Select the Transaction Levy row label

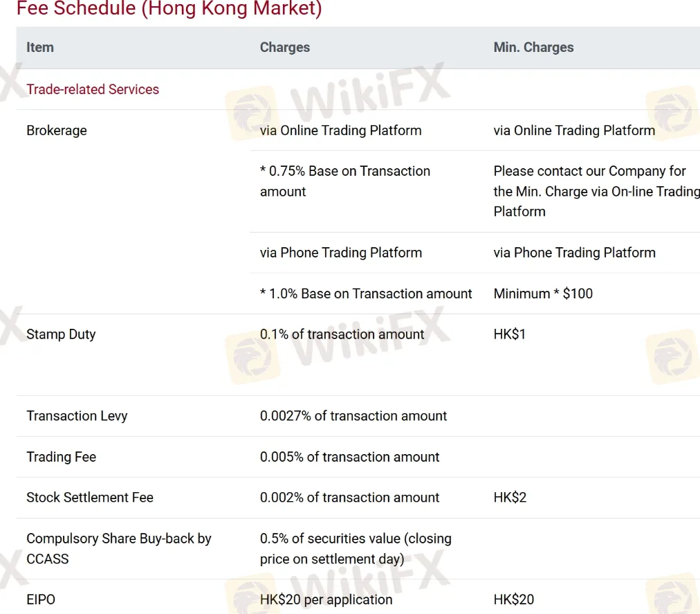pos(77,416)
